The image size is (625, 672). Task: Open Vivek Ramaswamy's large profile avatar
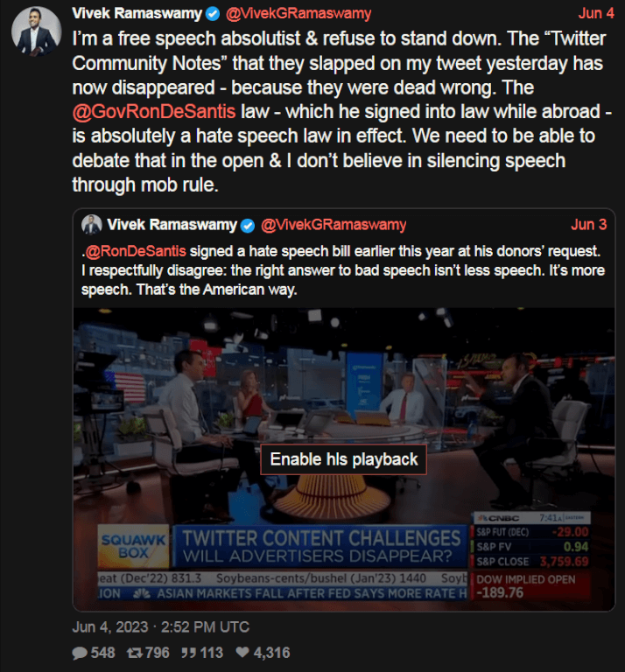(37, 31)
